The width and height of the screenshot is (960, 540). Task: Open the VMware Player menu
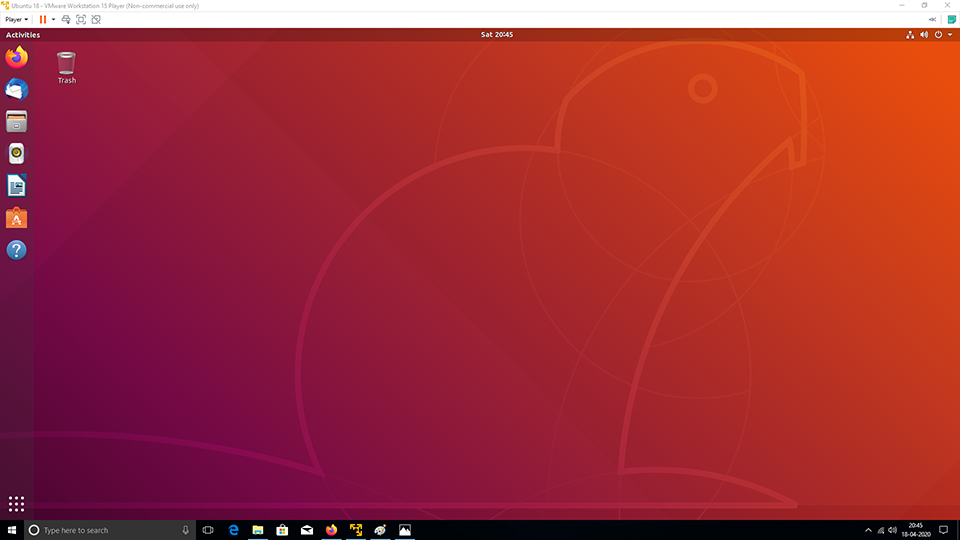[17, 20]
